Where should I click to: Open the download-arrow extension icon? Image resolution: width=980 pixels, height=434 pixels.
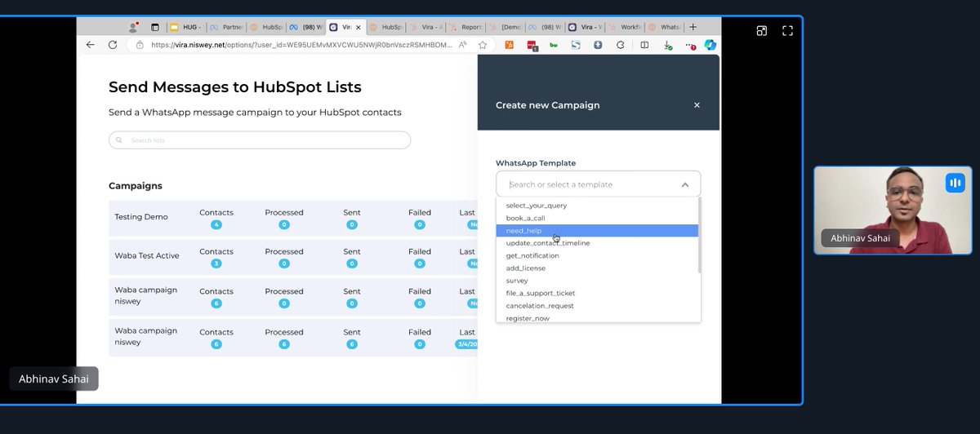click(598, 45)
